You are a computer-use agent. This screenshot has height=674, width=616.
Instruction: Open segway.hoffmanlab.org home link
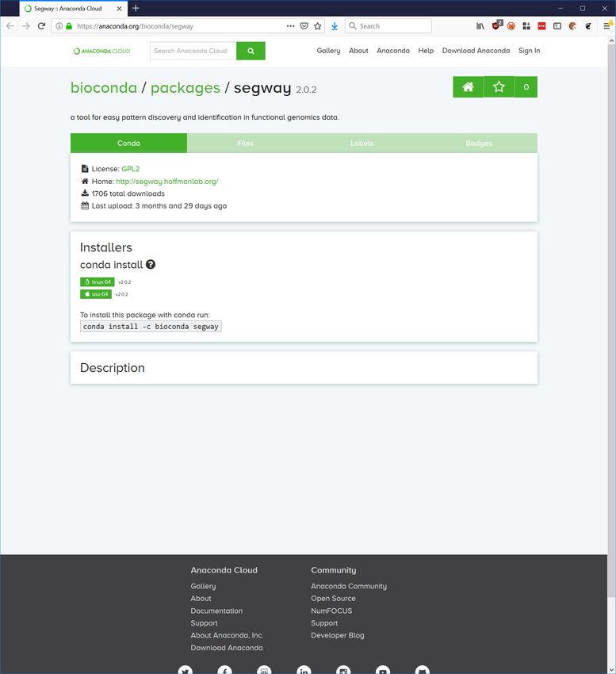pos(166,182)
